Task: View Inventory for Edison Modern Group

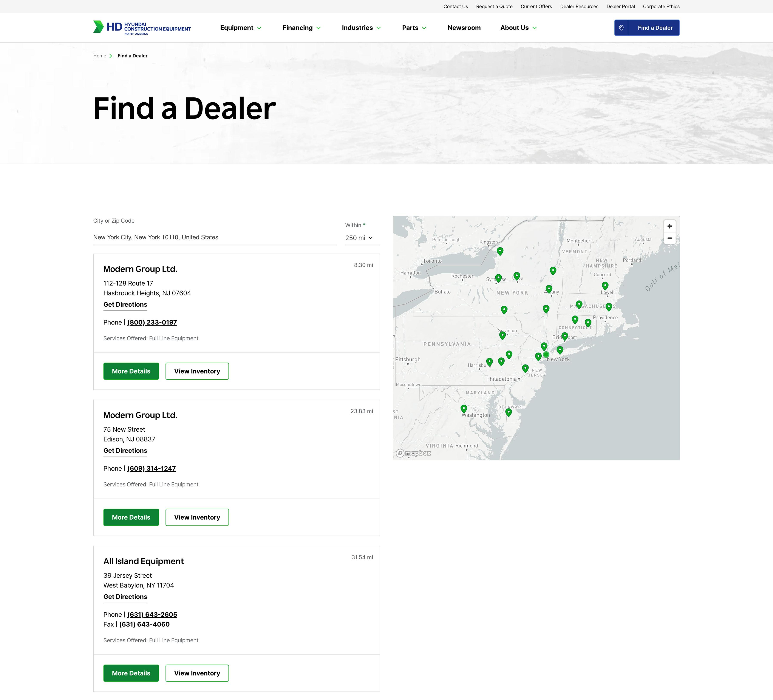Action: coord(197,517)
